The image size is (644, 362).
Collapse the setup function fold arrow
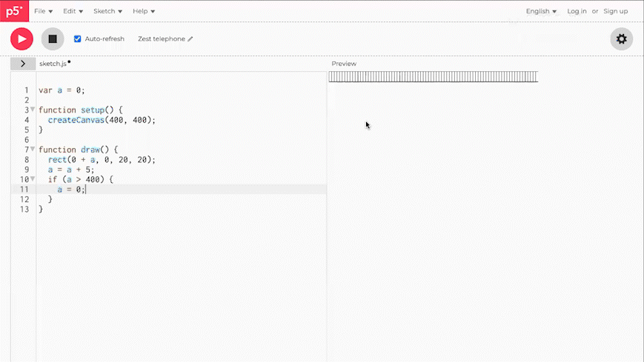coord(33,110)
